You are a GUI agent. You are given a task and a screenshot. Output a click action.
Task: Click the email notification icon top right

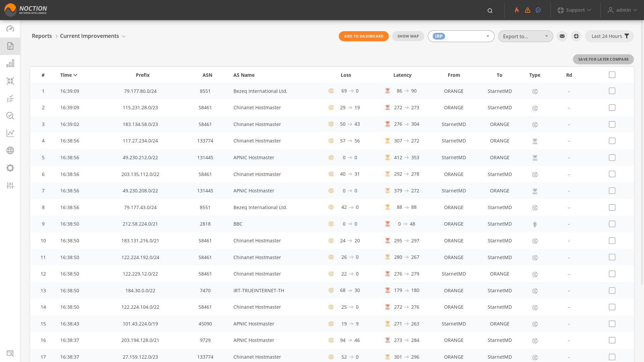(562, 36)
